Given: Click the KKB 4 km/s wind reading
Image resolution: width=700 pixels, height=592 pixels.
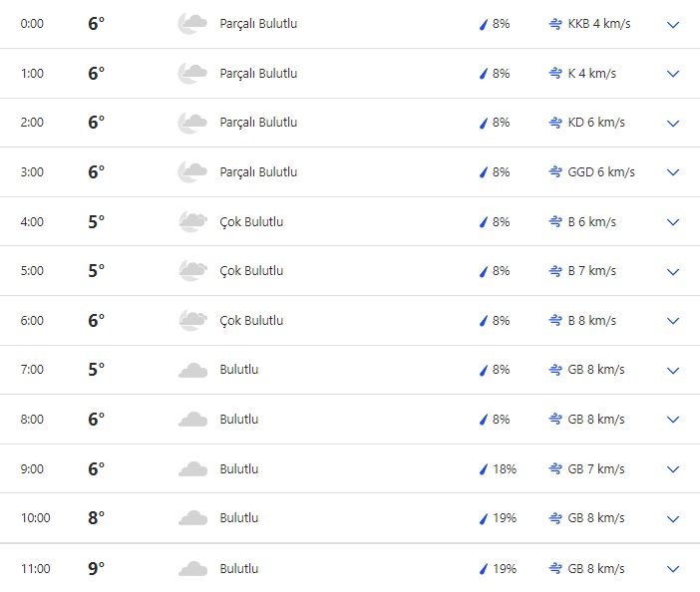Looking at the screenshot, I should (598, 24).
